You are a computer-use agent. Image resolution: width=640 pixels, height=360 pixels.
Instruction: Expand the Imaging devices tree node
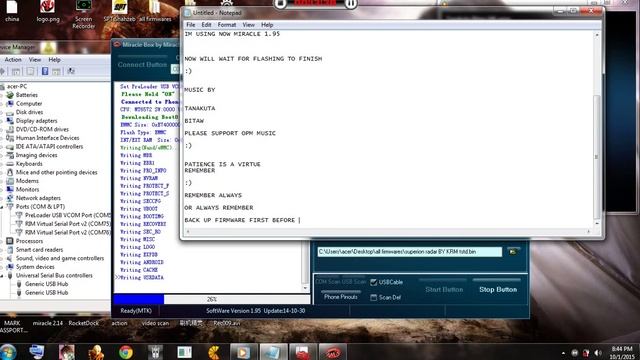pyautogui.click(x=2, y=156)
